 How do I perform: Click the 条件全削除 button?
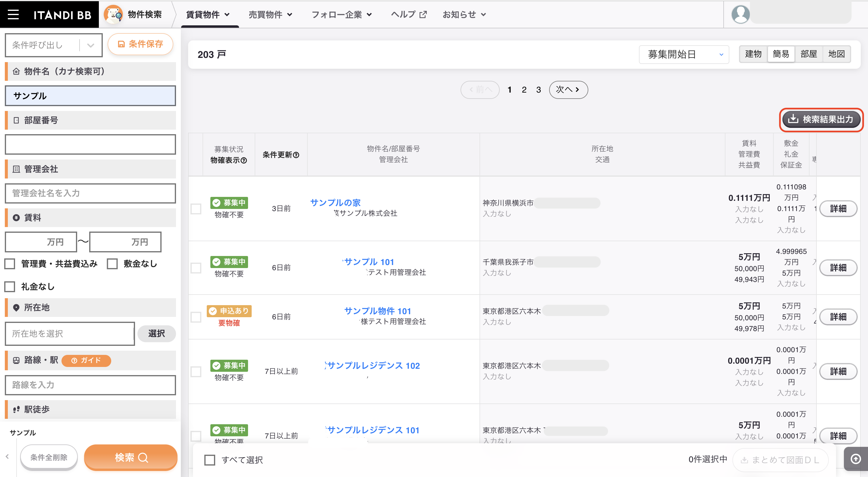[49, 457]
